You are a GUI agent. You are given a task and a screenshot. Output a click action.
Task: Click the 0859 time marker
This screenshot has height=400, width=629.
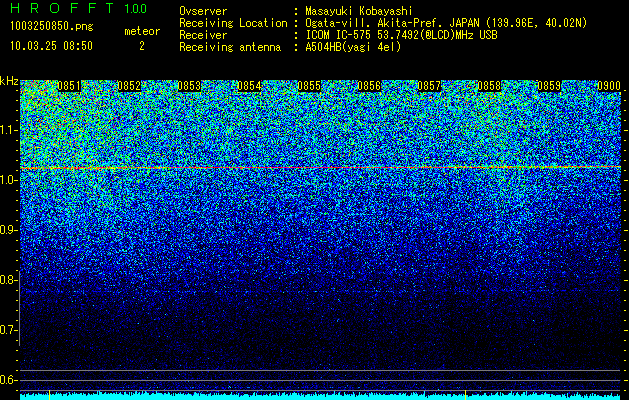[x=549, y=86]
